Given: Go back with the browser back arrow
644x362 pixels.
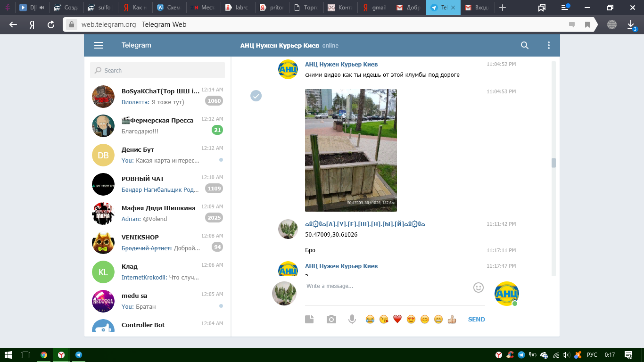Looking at the screenshot, I should pyautogui.click(x=13, y=25).
